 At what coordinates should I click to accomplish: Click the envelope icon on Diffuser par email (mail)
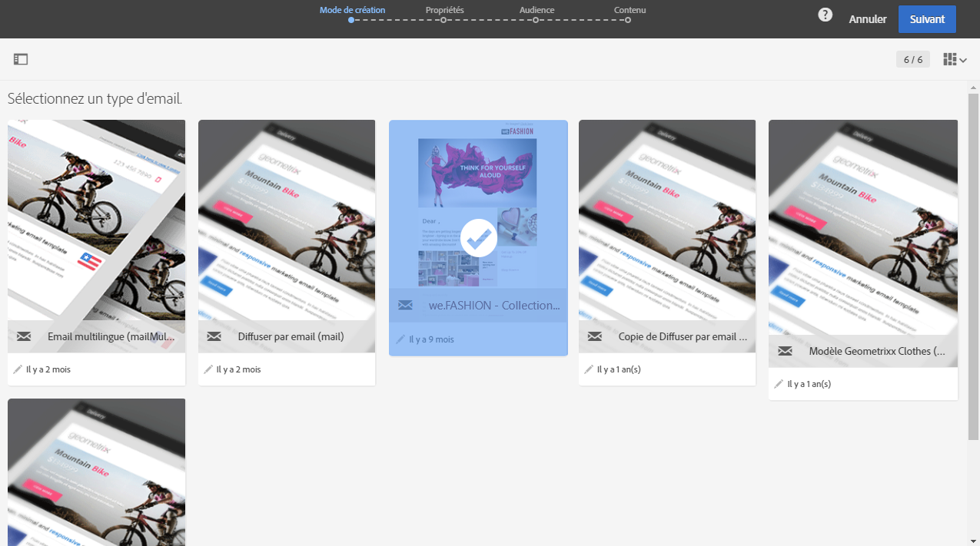[214, 336]
